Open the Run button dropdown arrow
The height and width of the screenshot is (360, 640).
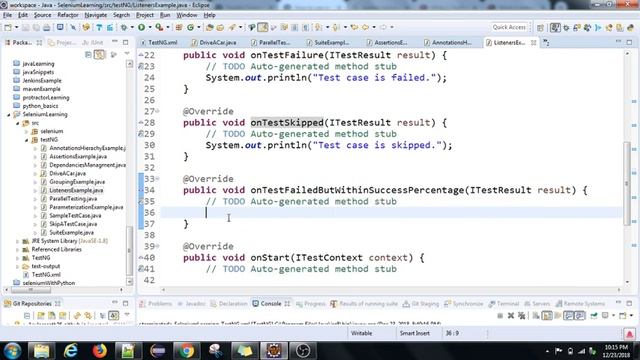[150, 27]
